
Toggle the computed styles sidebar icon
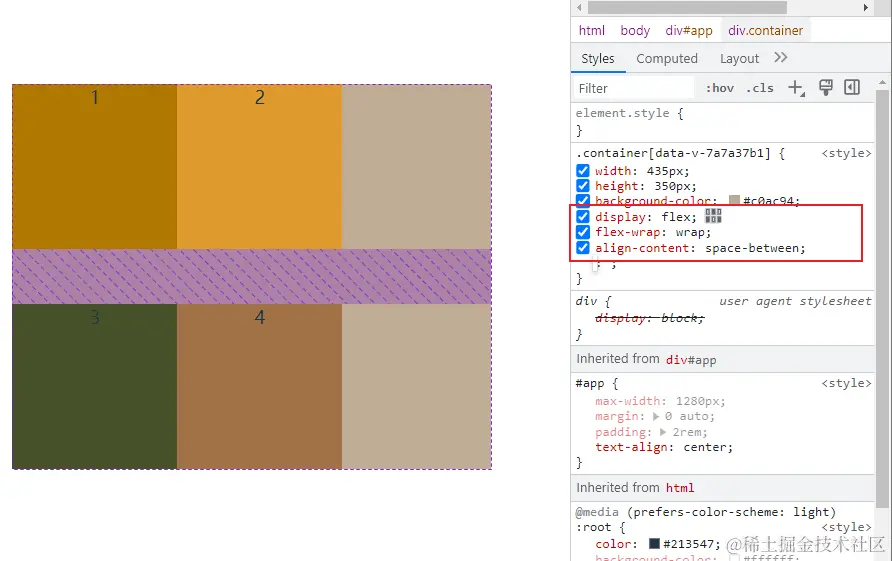tap(852, 87)
